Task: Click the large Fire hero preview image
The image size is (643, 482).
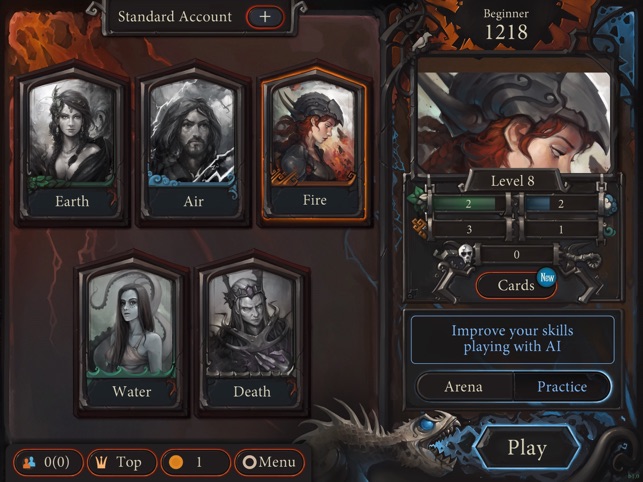Action: 514,122
